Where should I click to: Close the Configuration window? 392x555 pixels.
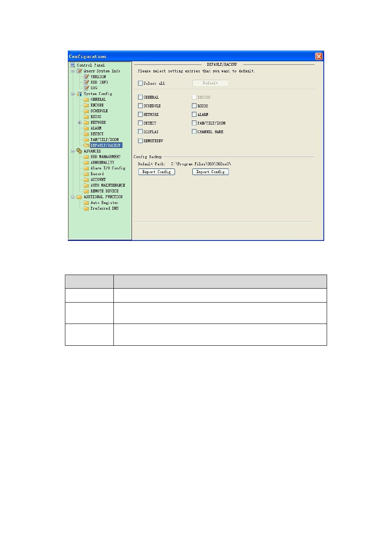[319, 56]
